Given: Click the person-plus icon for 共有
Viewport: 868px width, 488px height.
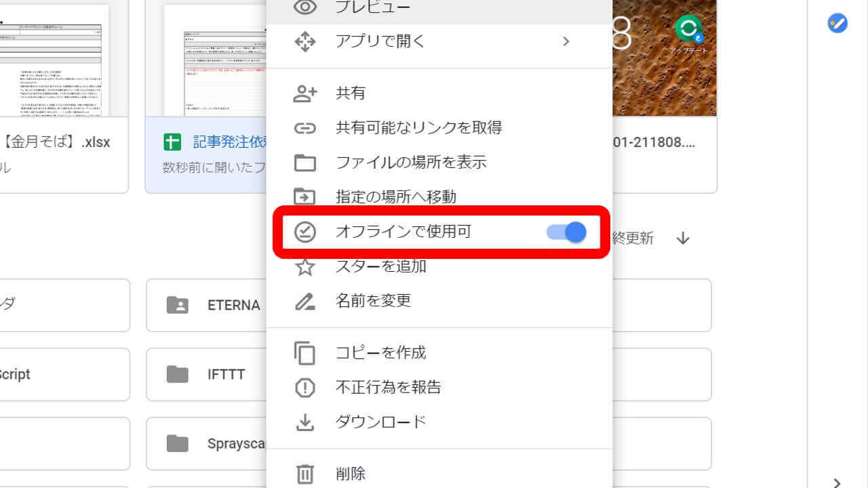Looking at the screenshot, I should 305,94.
